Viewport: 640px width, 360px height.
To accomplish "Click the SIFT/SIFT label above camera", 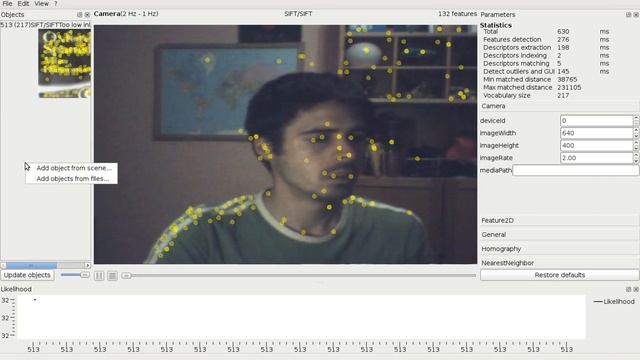I will [298, 14].
